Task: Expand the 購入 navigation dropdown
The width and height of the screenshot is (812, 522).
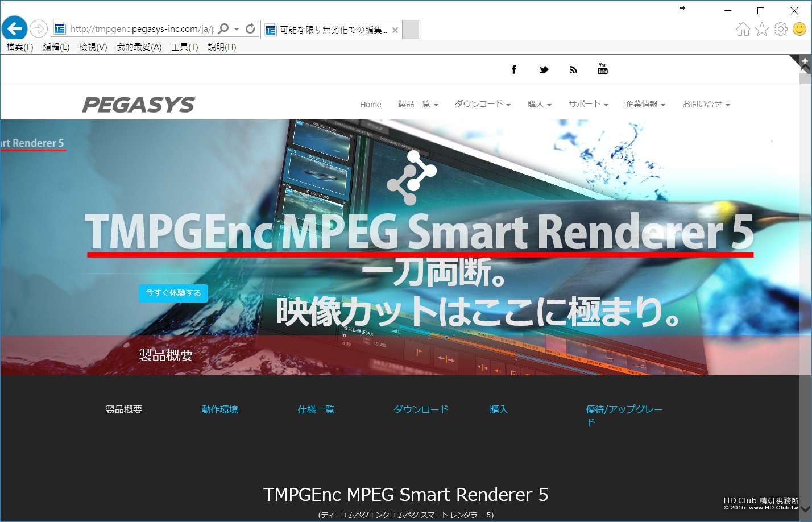Action: click(x=540, y=104)
